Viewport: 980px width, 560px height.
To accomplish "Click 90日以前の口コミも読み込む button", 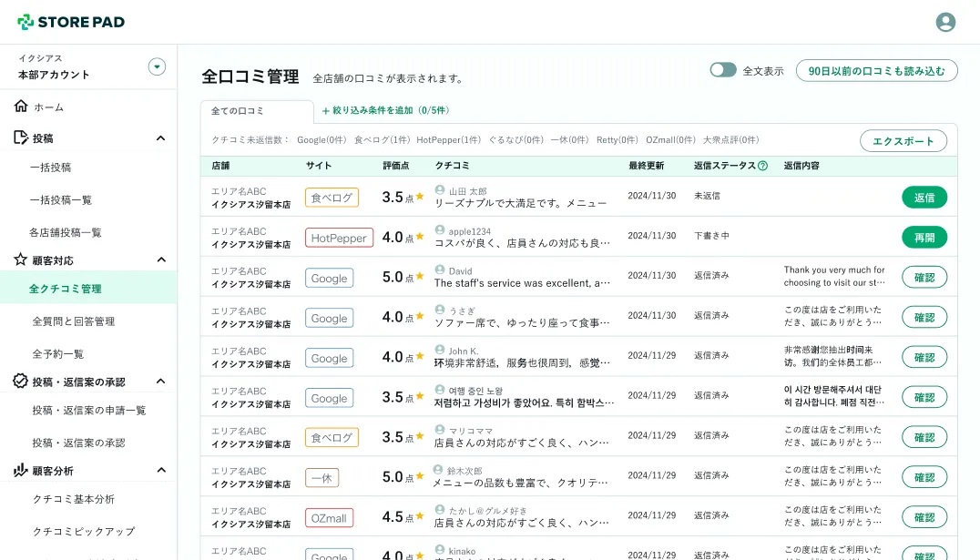I will (x=876, y=71).
